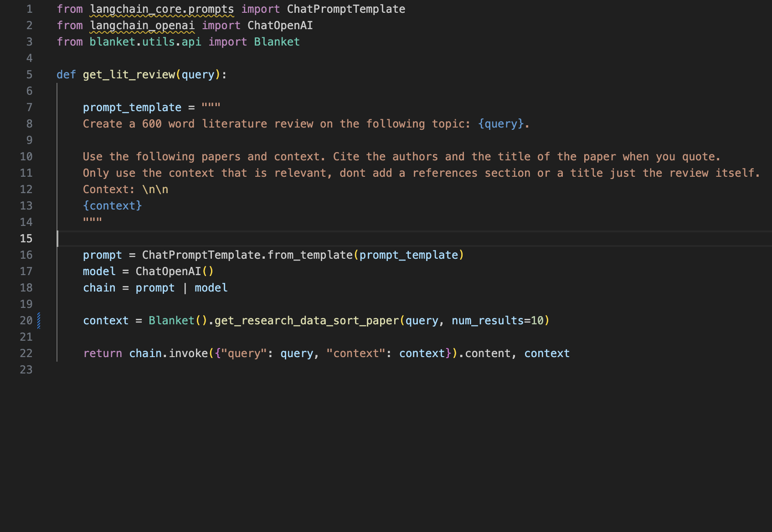Click the num_results=10 argument
Image resolution: width=772 pixels, height=532 pixels.
[x=496, y=320]
